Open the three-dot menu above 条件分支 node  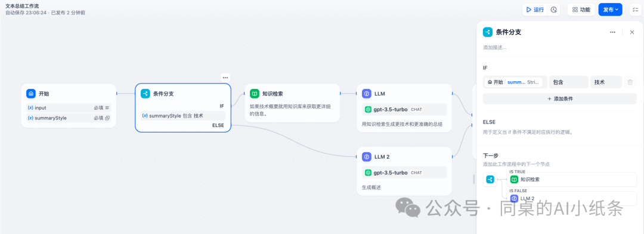click(x=225, y=78)
